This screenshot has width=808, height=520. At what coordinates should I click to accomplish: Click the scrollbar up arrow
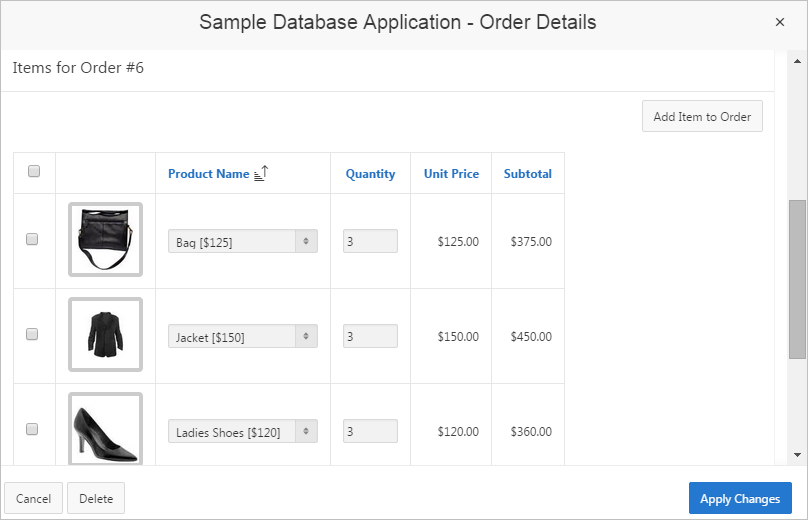[797, 58]
